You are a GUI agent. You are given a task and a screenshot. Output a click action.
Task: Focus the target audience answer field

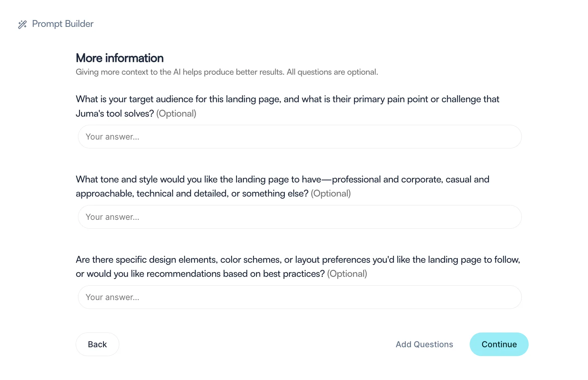(300, 137)
